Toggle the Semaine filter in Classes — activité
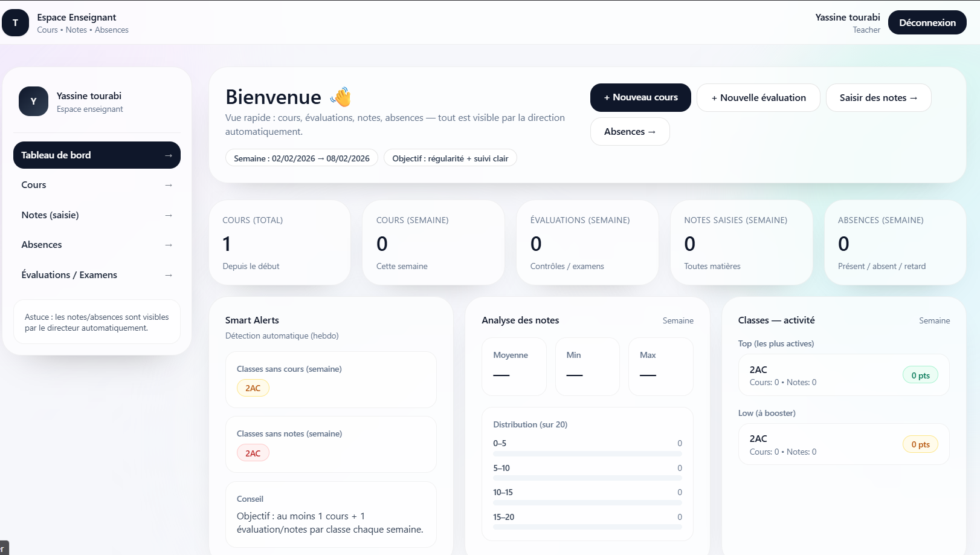The height and width of the screenshot is (555, 980). 935,320
